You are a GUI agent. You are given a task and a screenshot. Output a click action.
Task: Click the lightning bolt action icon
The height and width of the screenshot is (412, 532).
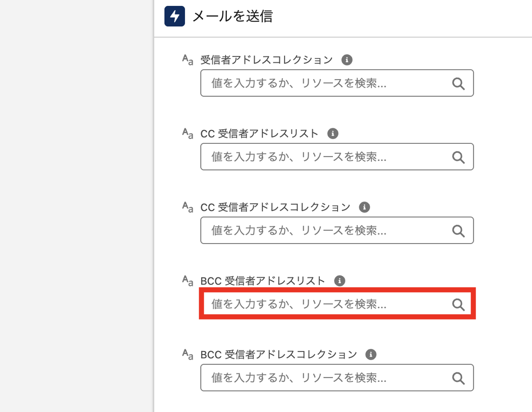click(174, 16)
